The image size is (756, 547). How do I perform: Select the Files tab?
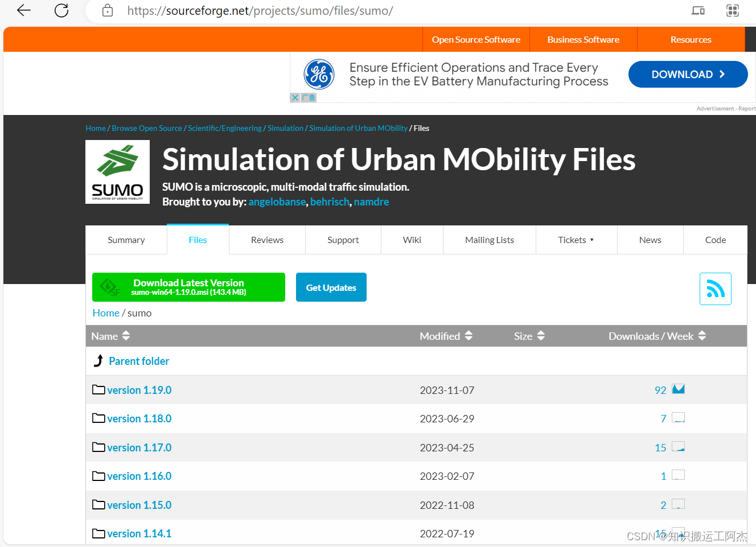click(x=198, y=240)
